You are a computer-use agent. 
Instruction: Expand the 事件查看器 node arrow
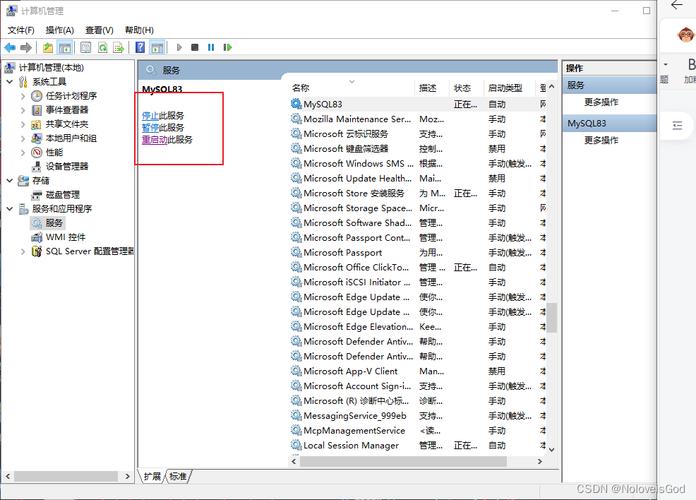(x=23, y=110)
